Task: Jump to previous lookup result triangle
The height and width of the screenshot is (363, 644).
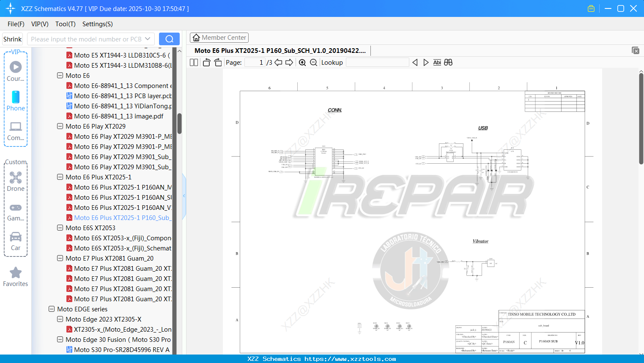Action: (415, 63)
